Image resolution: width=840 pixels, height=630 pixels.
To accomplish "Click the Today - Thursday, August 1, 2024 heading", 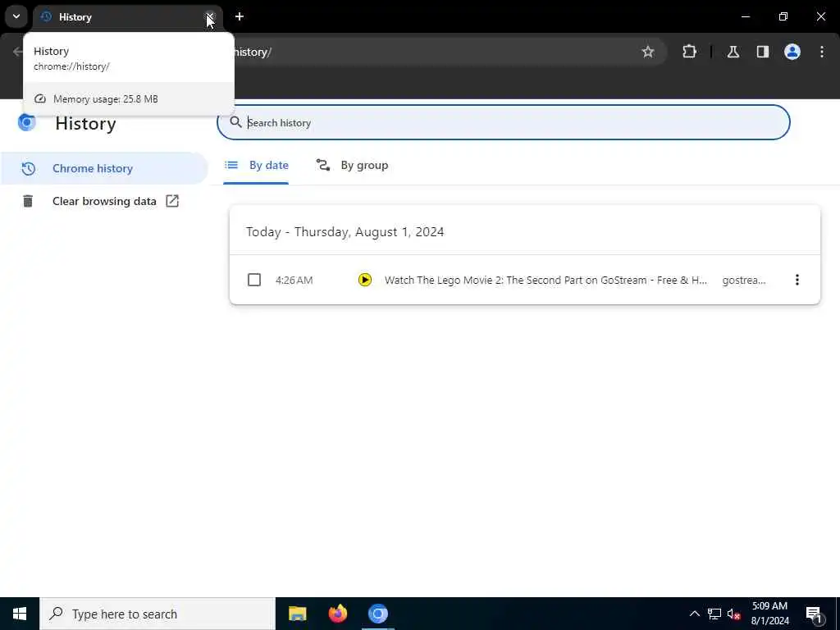I will (x=345, y=232).
